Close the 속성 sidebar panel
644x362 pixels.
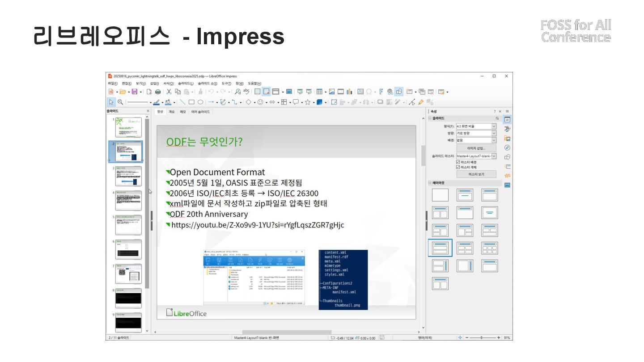(x=500, y=111)
